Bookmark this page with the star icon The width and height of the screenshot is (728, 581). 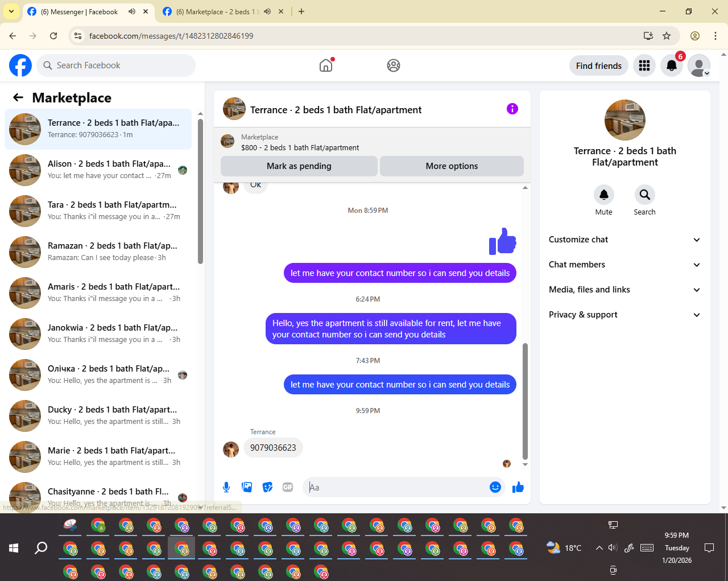[667, 36]
